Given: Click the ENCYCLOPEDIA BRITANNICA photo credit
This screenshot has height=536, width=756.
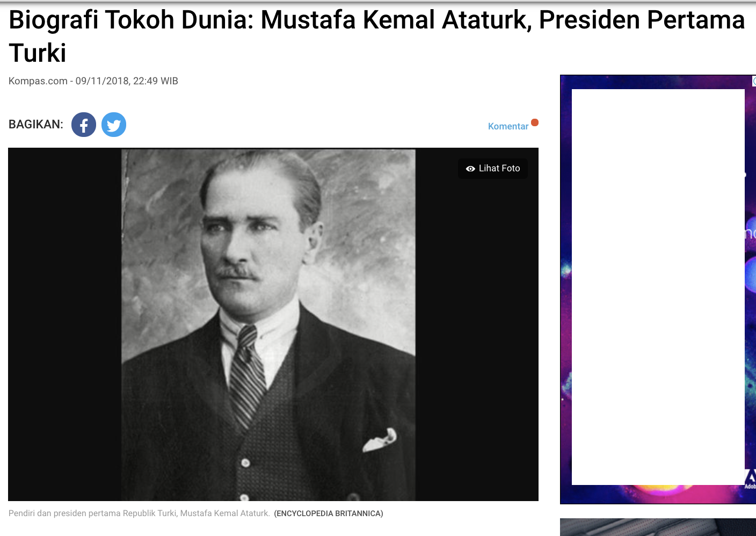Looking at the screenshot, I should pos(329,513).
